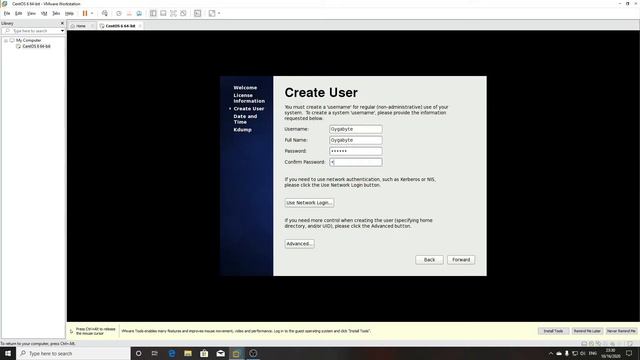Click the Unity mode icon

(x=183, y=13)
